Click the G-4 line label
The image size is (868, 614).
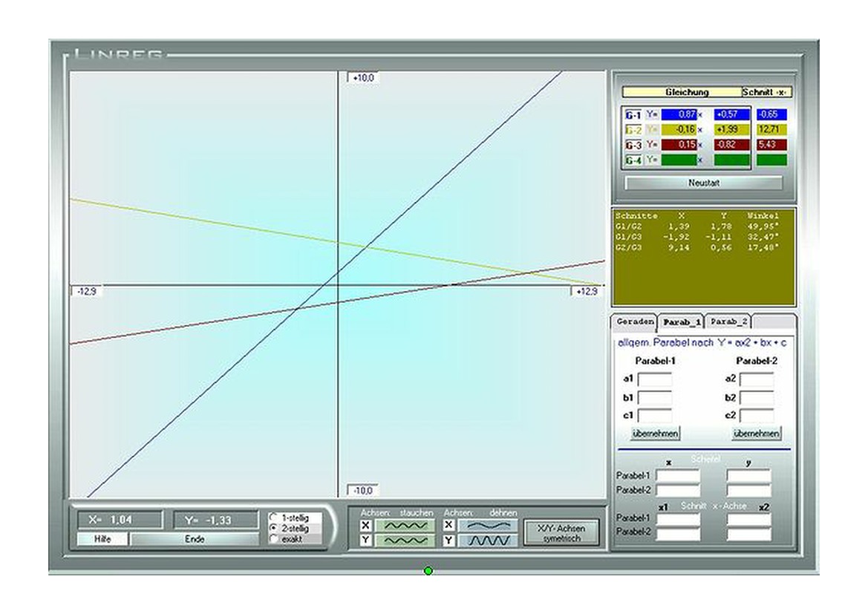pyautogui.click(x=633, y=160)
